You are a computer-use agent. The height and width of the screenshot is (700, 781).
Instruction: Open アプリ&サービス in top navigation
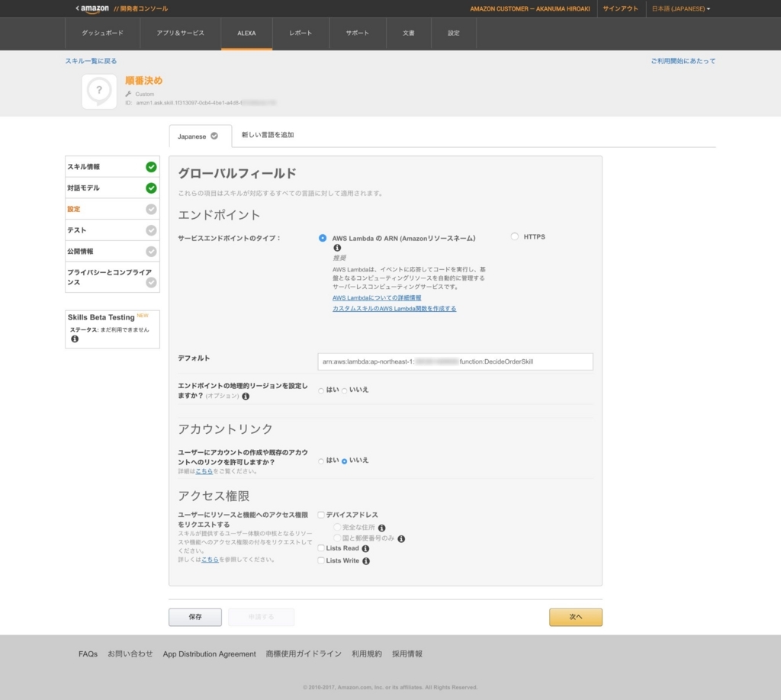coord(180,34)
